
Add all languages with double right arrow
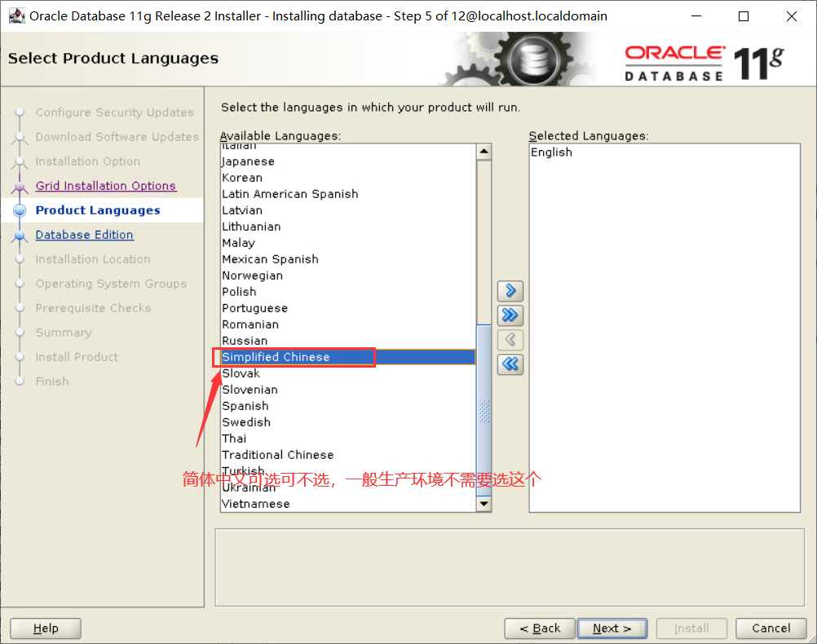click(x=510, y=315)
